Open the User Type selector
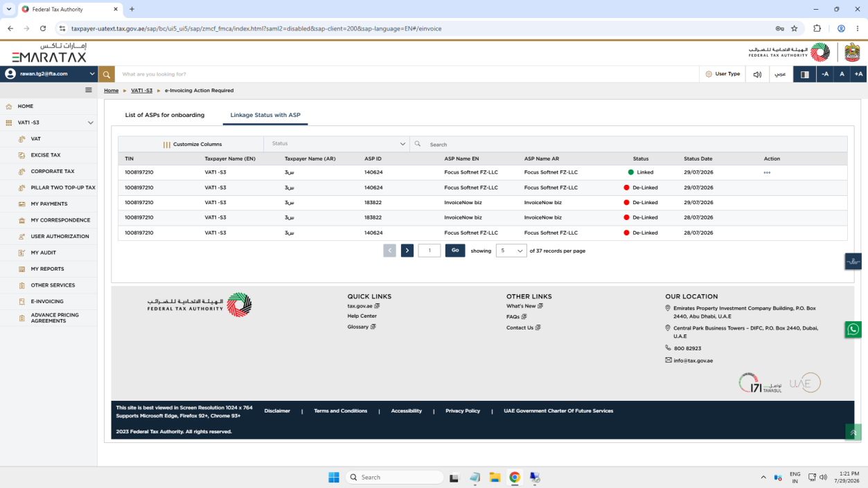Image resolution: width=868 pixels, height=488 pixels. (x=723, y=74)
